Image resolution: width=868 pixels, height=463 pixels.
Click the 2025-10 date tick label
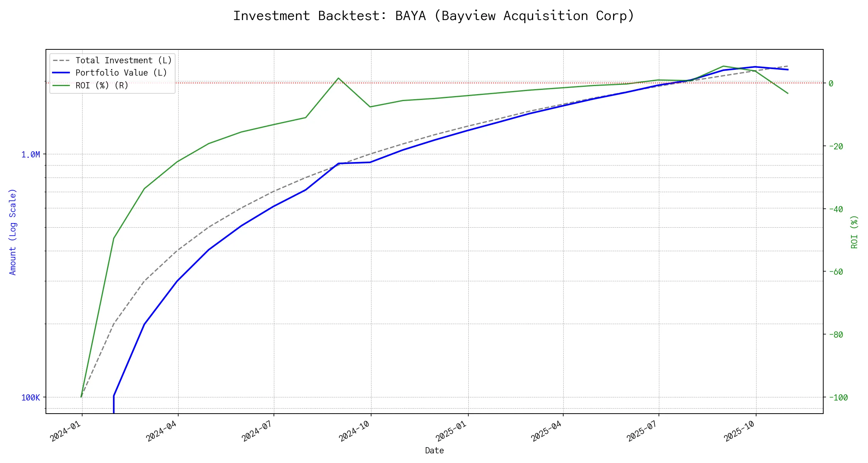tap(739, 431)
